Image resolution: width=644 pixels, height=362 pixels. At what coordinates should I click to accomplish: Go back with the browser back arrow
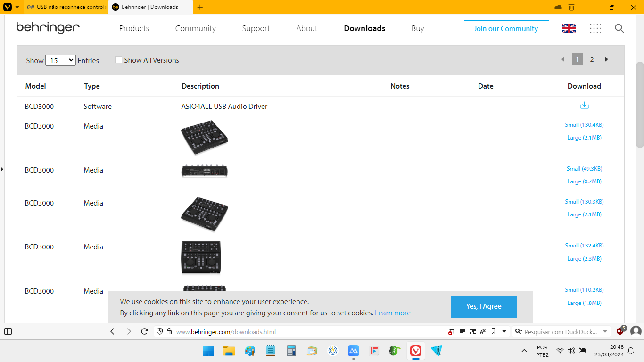click(x=112, y=331)
